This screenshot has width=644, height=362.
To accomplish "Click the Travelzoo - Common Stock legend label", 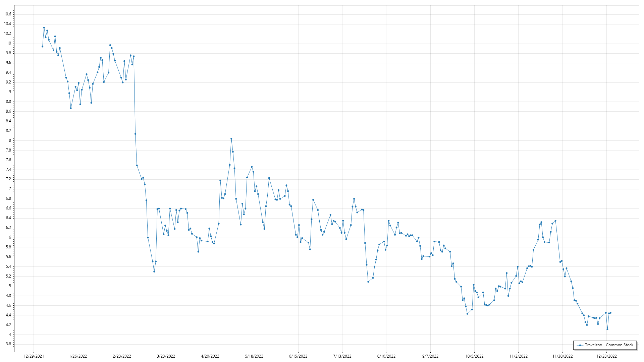I will click(609, 345).
